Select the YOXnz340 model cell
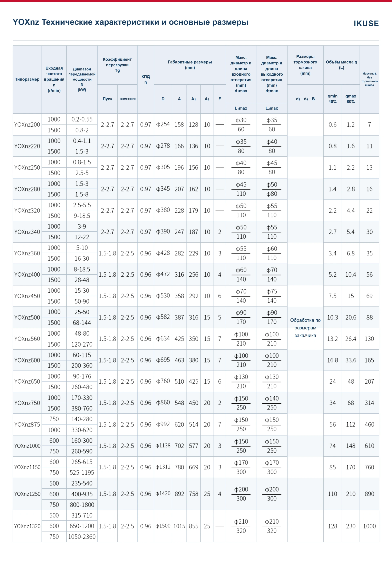The height and width of the screenshot is (562, 392). coord(27,232)
